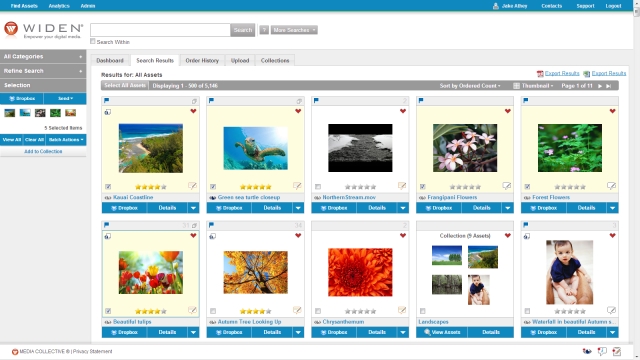
Task: Enable the Search Within checkbox
Action: point(93,41)
